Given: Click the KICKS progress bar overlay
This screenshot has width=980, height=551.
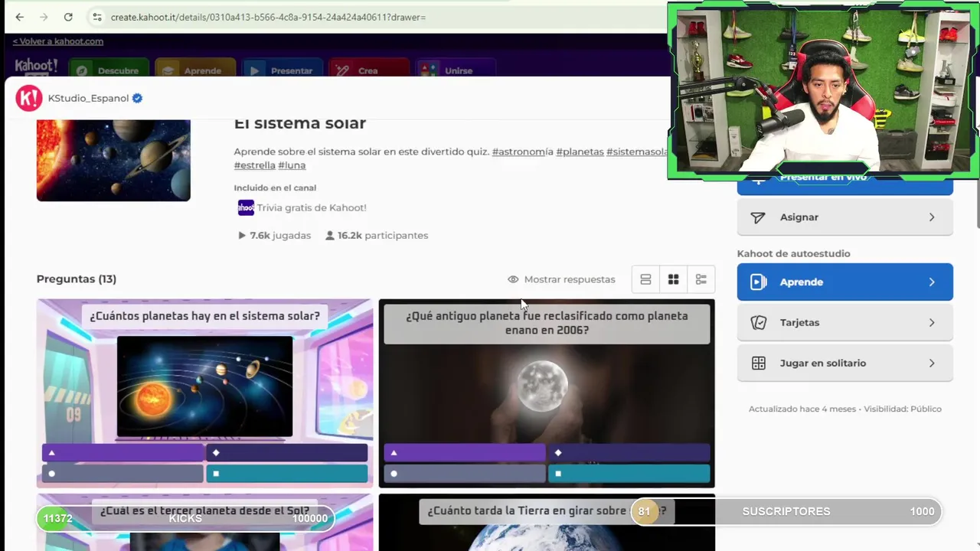Looking at the screenshot, I should (x=185, y=518).
